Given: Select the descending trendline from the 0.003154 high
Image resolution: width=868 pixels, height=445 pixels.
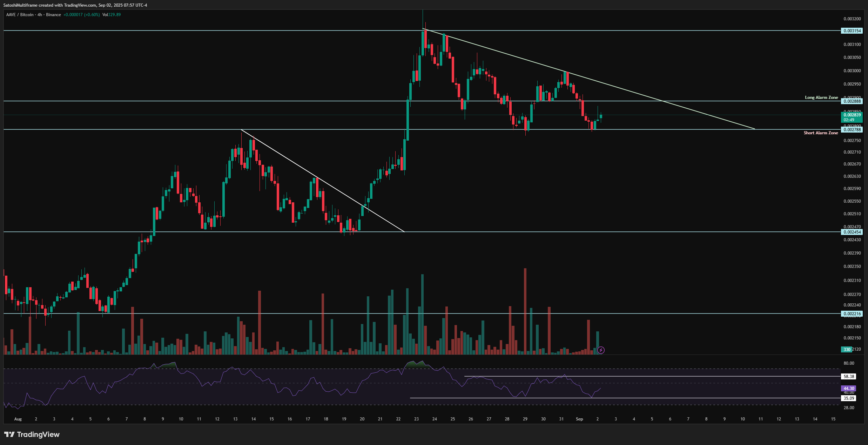Looking at the screenshot, I should 589,79.
